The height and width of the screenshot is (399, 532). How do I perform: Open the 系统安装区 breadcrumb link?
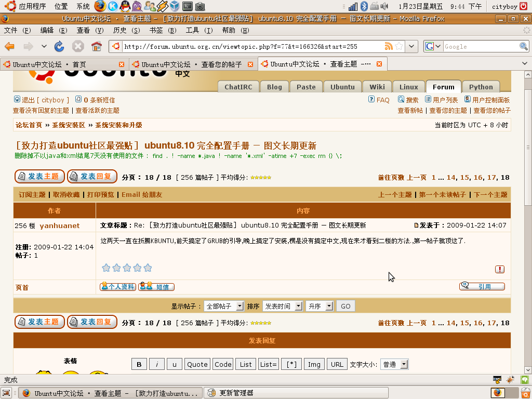click(69, 125)
